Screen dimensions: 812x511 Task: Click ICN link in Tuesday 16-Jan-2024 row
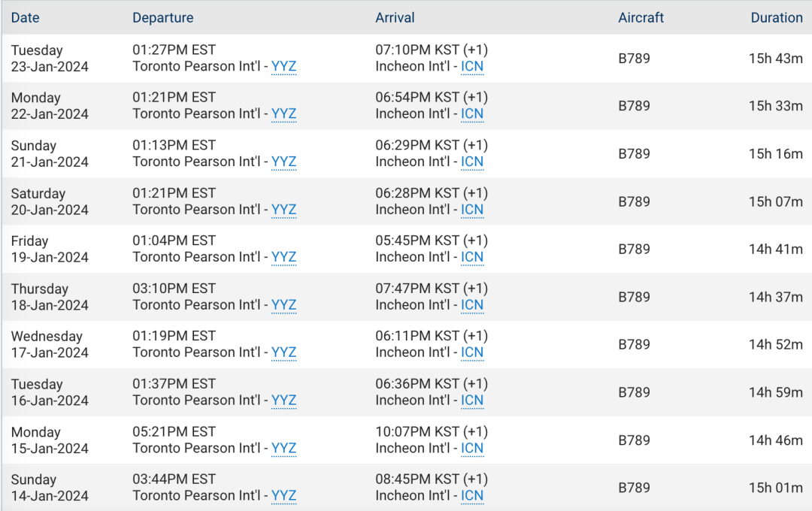tap(472, 401)
